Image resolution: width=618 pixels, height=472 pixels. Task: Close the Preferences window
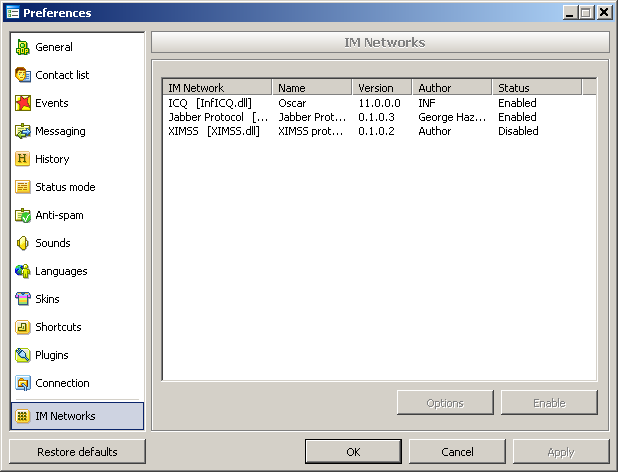tap(604, 13)
